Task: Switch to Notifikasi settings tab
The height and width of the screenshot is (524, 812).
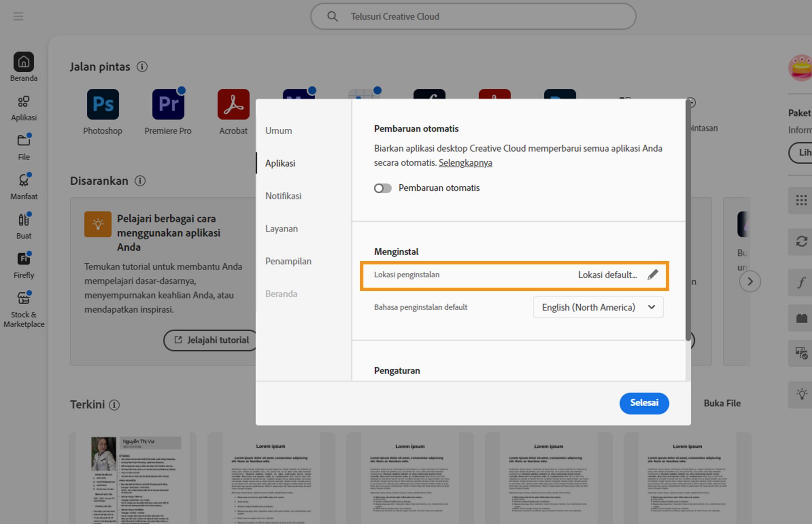Action: 283,196
